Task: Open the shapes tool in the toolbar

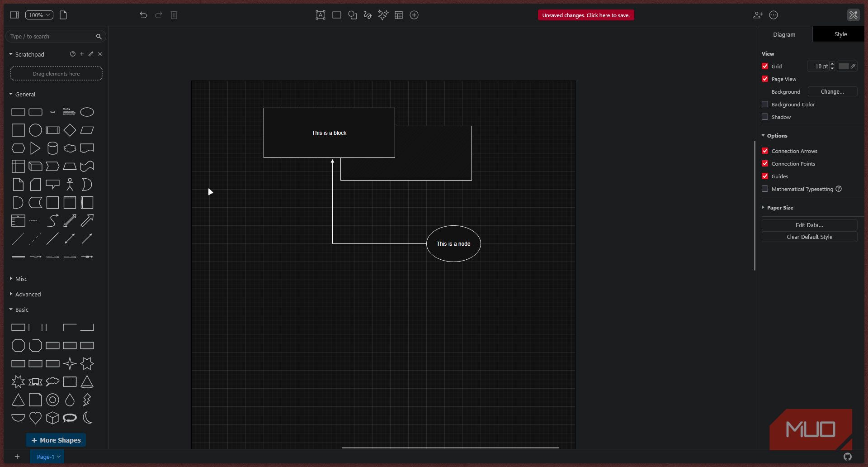Action: point(353,15)
